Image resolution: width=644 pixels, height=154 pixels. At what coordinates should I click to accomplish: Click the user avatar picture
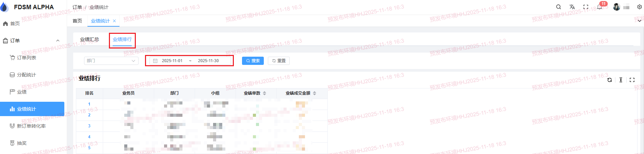[616, 7]
